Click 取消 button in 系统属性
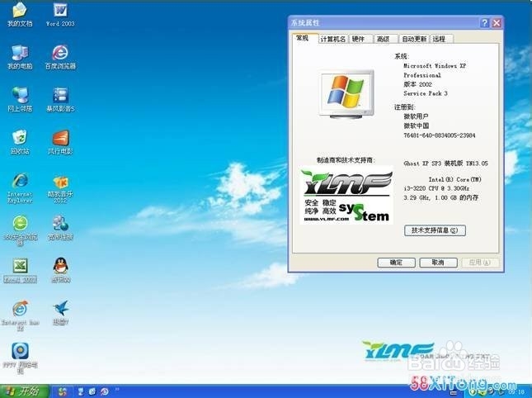This screenshot has height=398, width=532. 438,263
